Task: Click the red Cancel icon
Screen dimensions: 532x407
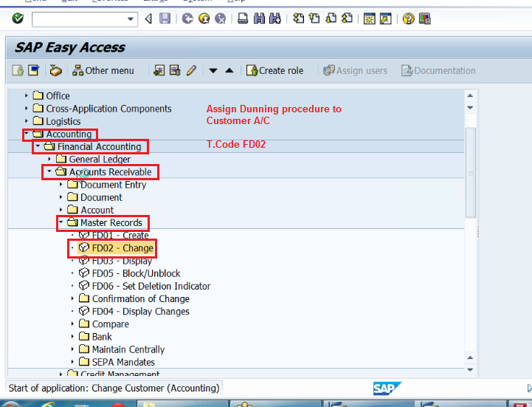Action: pyautogui.click(x=221, y=18)
